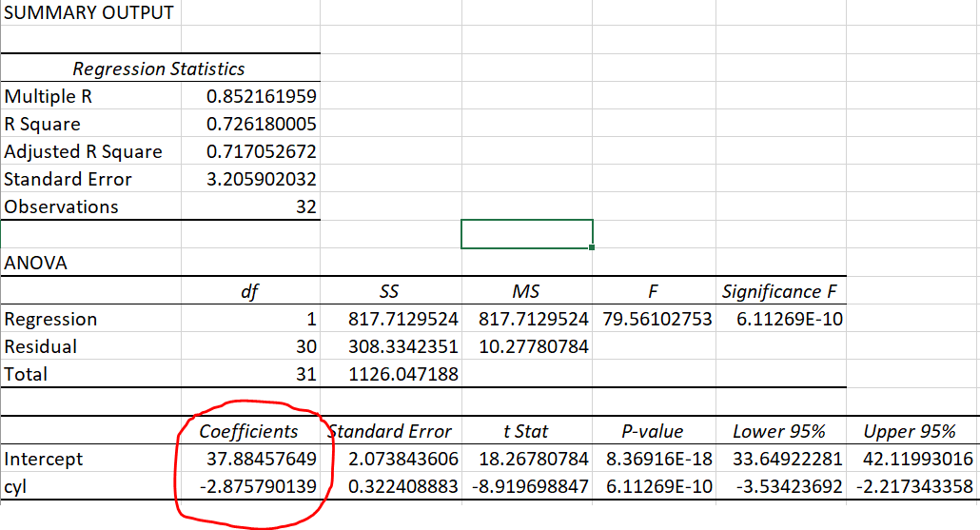The height and width of the screenshot is (530, 980).
Task: Click the F statistic value 79.56102753
Action: [653, 319]
